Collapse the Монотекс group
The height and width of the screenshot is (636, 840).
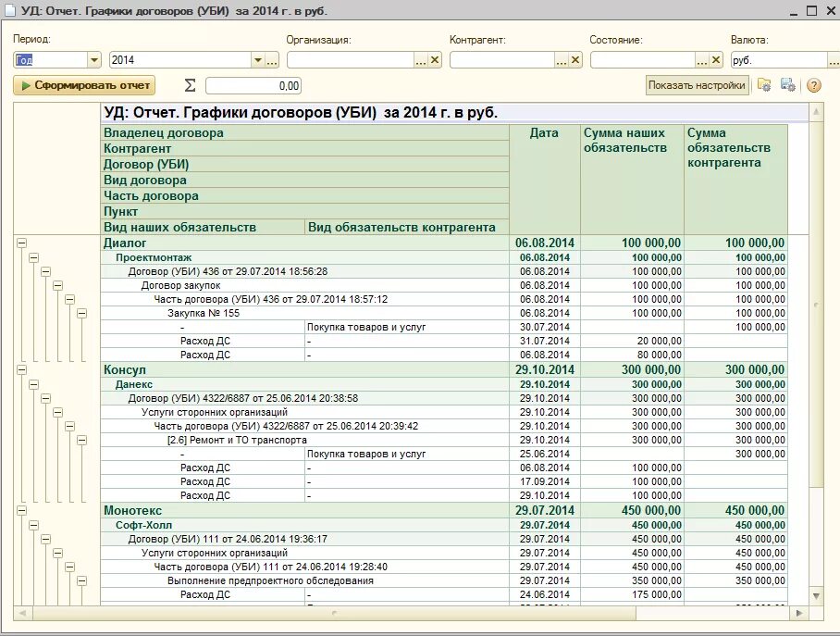tap(21, 510)
